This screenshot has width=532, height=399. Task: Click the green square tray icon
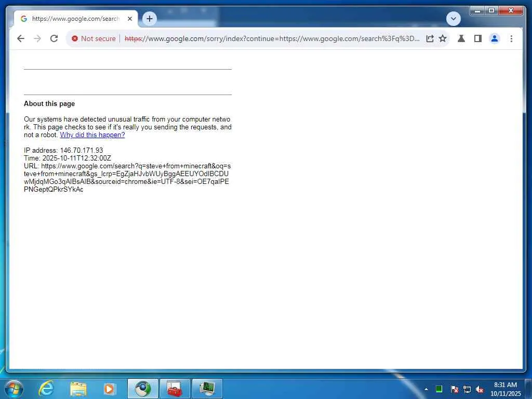click(438, 389)
